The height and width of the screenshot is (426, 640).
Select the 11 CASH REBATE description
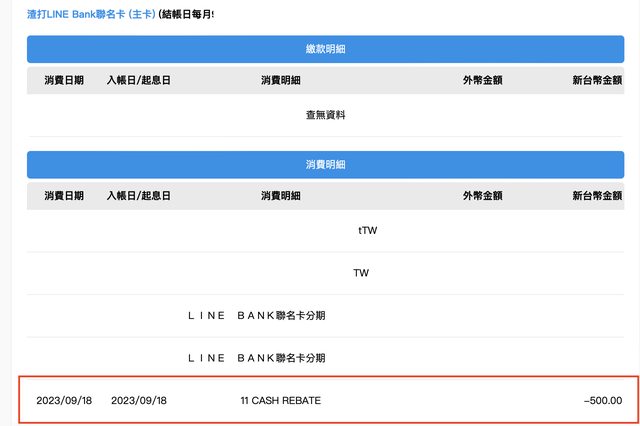281,401
